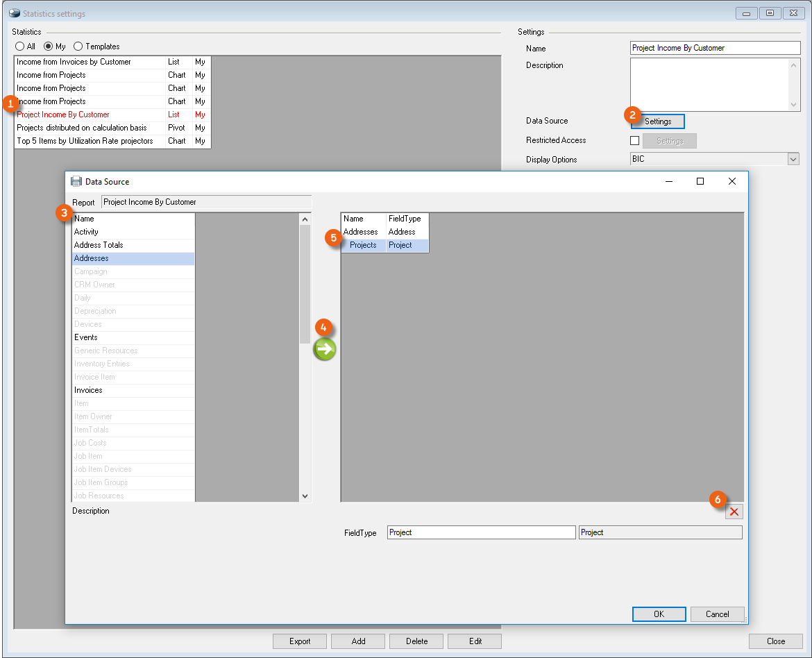
Task: Select Invoices in the source list
Action: 88,390
